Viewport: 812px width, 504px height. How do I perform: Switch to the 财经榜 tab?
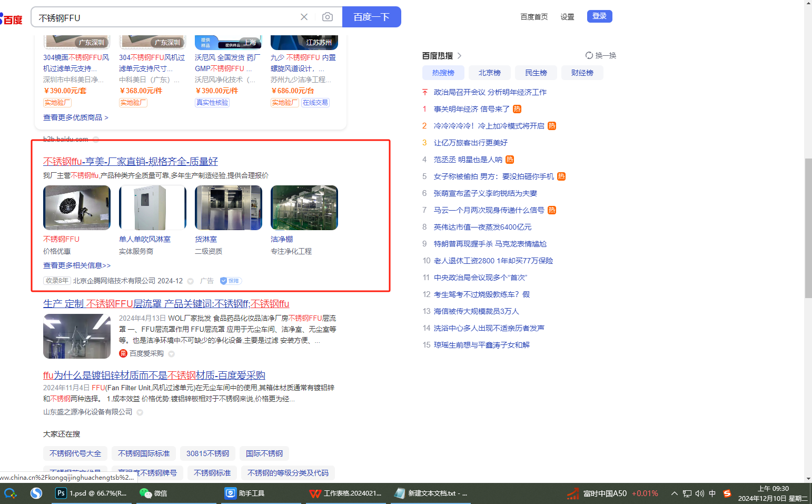click(x=582, y=73)
